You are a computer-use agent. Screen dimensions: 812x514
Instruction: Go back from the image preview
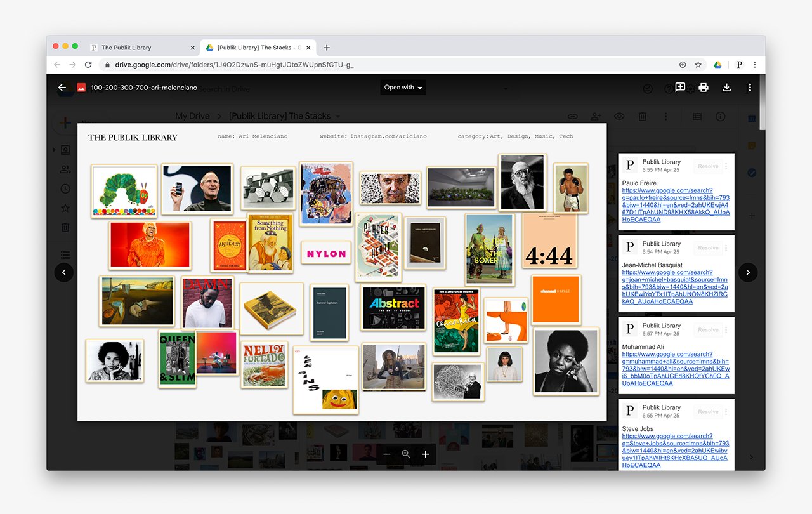(x=62, y=88)
